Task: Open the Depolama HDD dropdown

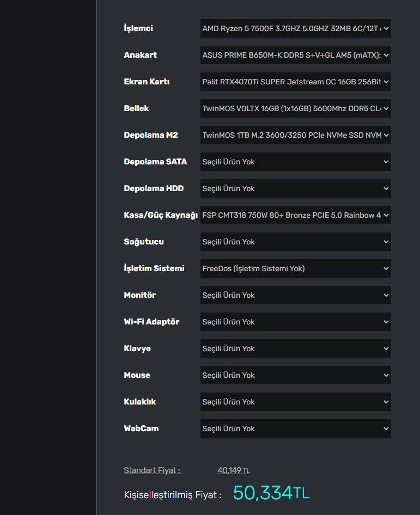Action: (295, 188)
